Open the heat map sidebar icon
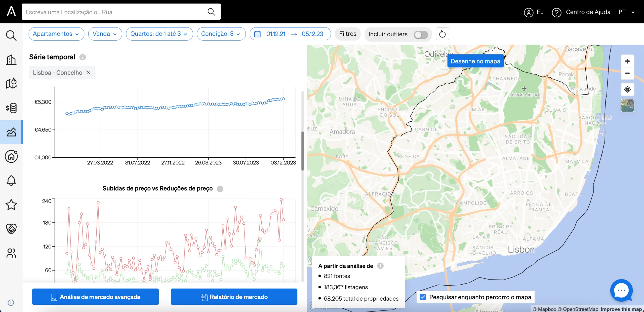Image resolution: width=644 pixels, height=312 pixels. (11, 83)
